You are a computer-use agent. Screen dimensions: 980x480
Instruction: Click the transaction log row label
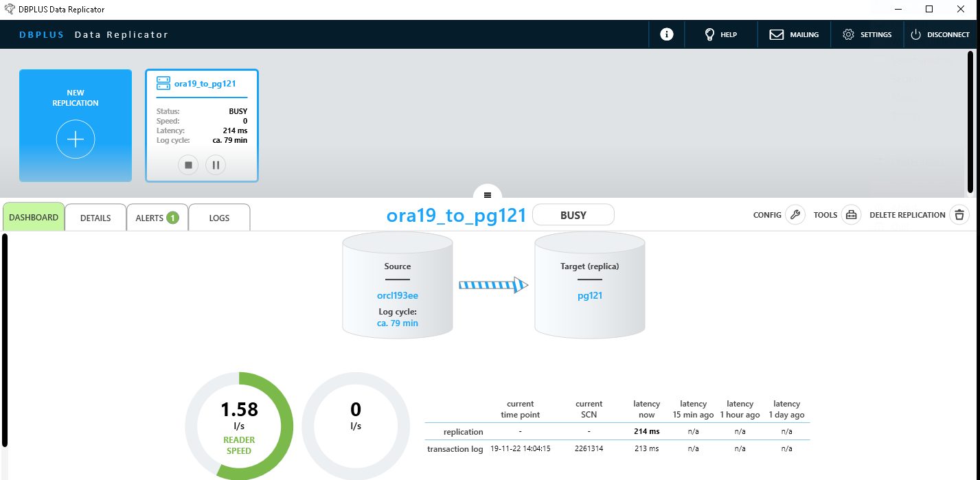[x=455, y=448]
